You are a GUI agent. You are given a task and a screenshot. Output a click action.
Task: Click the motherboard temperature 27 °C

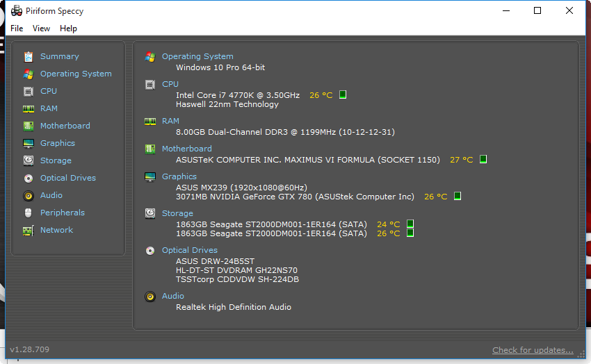pos(462,160)
